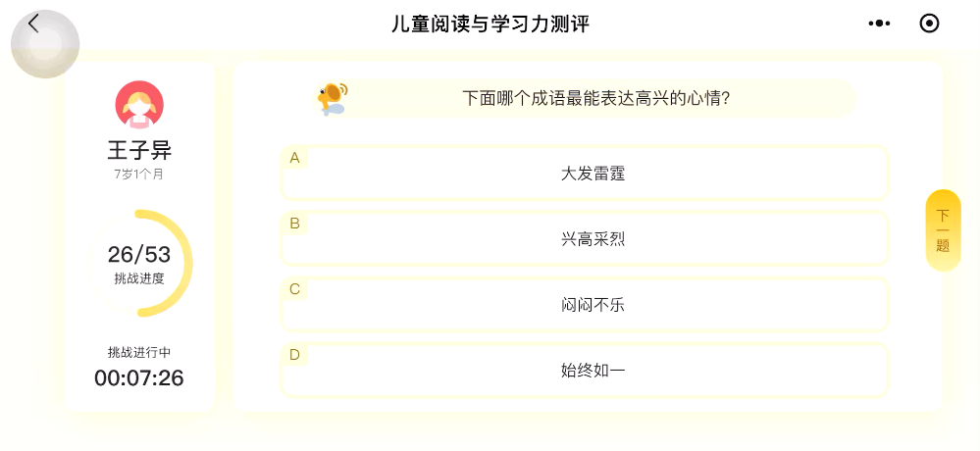Tap the gray floating circle button
This screenshot has width=980, height=451.
45,45
